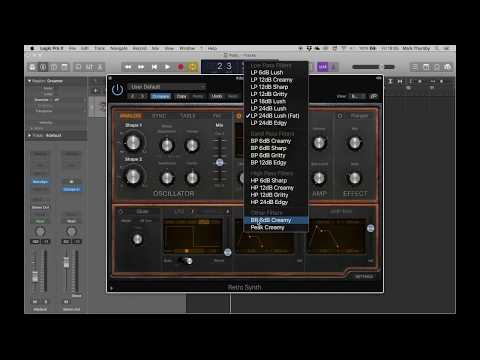Click the Shape 2 knob
Screen dimensions: 480x360
coord(133,177)
